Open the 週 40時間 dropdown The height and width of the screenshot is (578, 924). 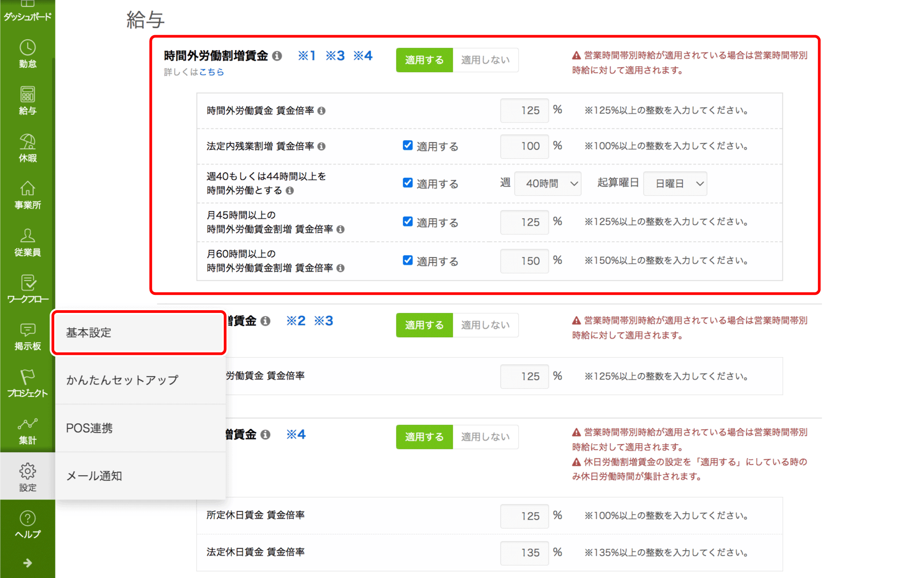click(x=547, y=183)
